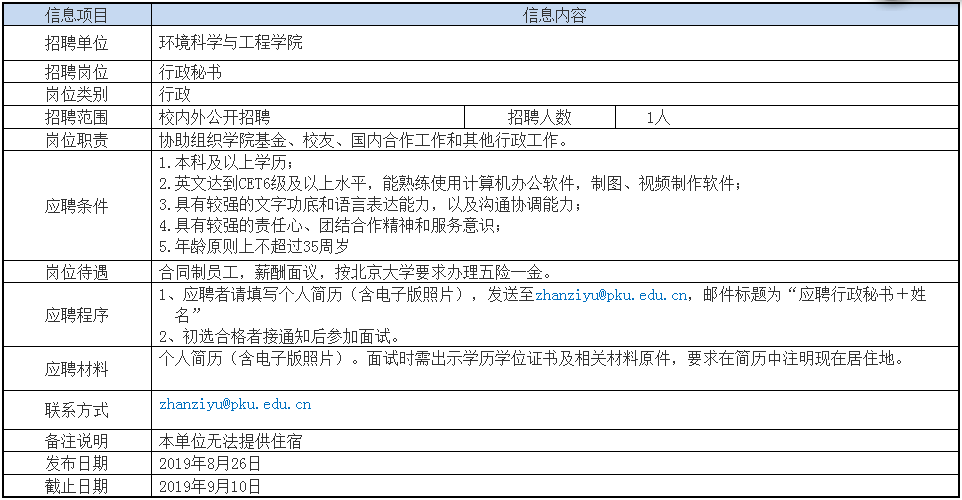Click the 应聘程序 label cell
This screenshot has height=500, width=962.
tap(77, 315)
